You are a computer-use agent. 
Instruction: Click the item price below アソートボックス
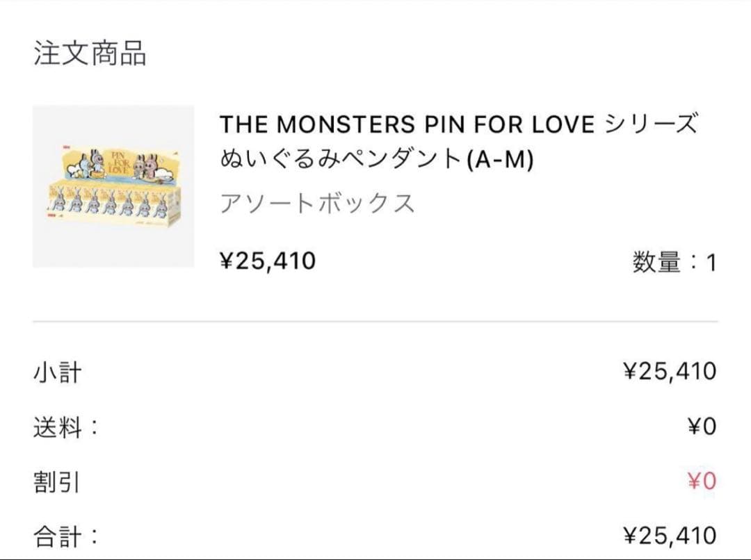point(268,261)
